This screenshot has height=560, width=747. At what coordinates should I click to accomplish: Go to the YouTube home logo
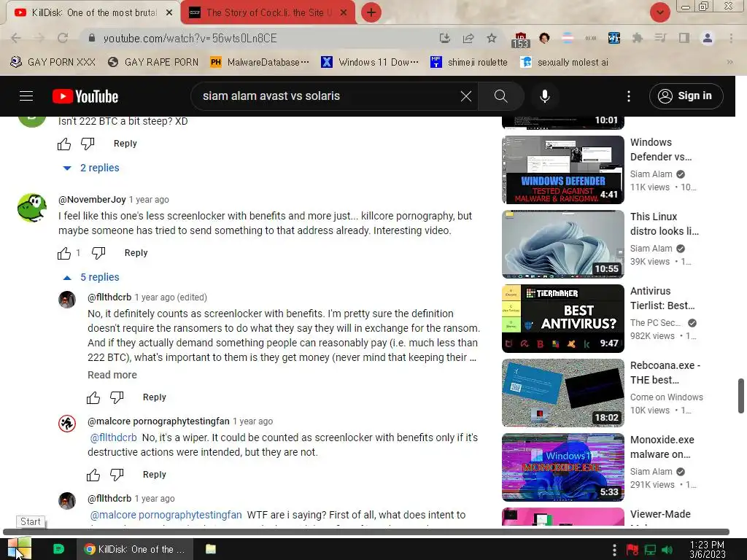click(85, 96)
